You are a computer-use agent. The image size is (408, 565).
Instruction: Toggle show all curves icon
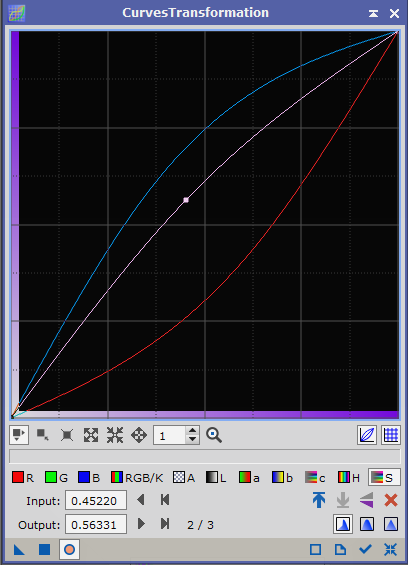[x=367, y=435]
